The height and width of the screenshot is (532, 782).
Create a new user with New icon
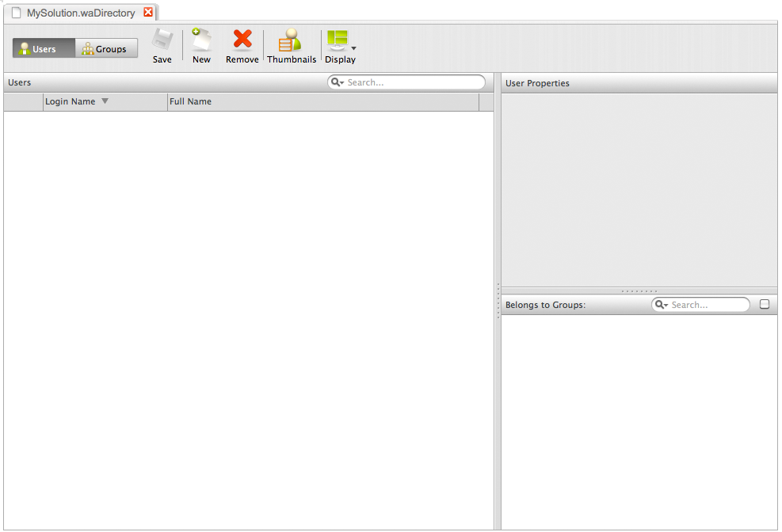point(201,41)
